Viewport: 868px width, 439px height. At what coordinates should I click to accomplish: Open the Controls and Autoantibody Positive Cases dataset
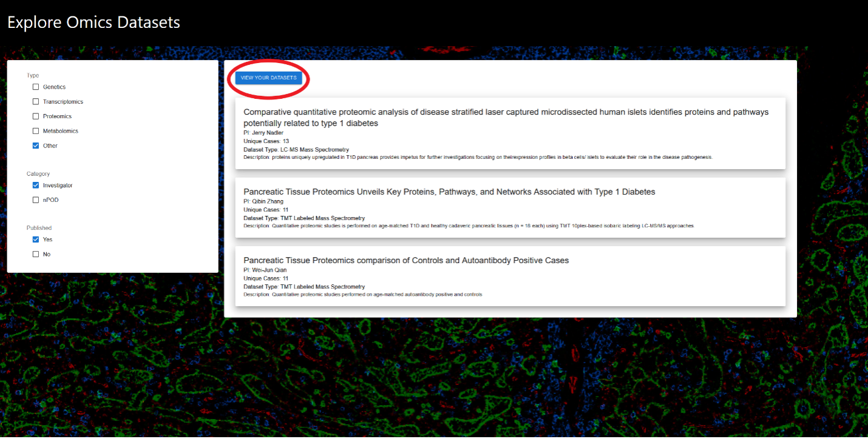tap(405, 260)
